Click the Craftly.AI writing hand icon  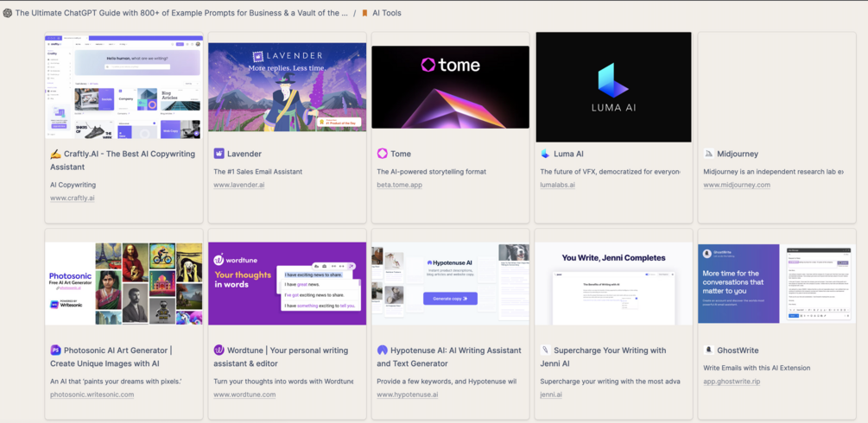[x=55, y=154]
